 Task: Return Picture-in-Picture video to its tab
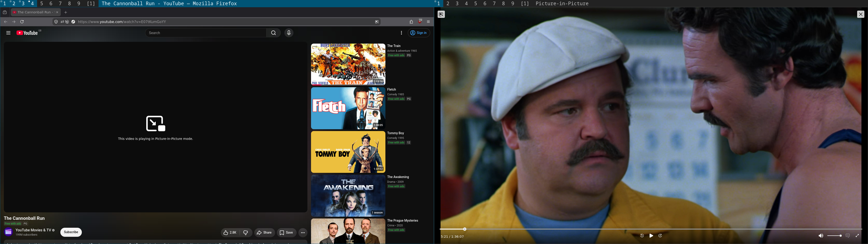pyautogui.click(x=441, y=14)
